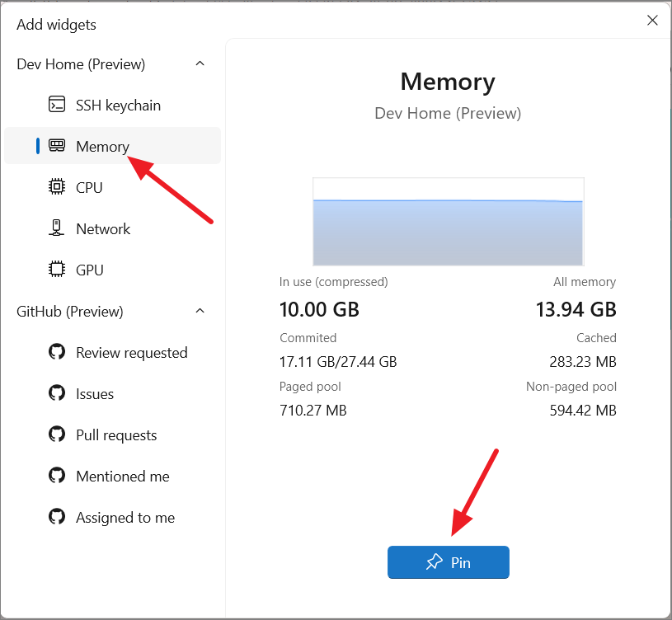Click the Memory preview heading
The width and height of the screenshot is (672, 620).
tap(448, 82)
